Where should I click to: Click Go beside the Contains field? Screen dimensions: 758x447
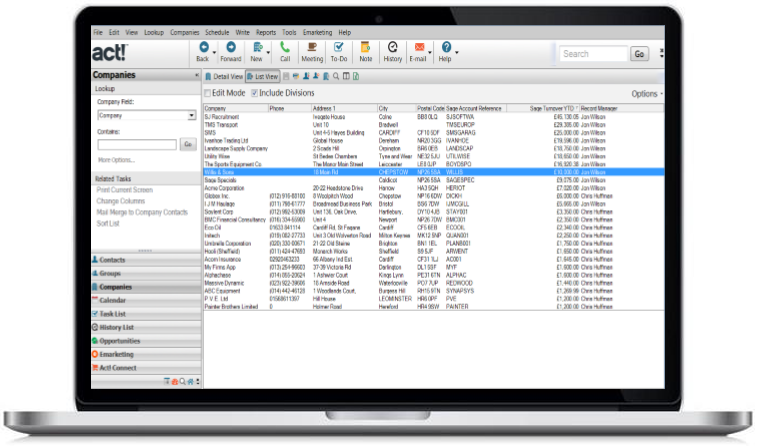click(x=188, y=144)
